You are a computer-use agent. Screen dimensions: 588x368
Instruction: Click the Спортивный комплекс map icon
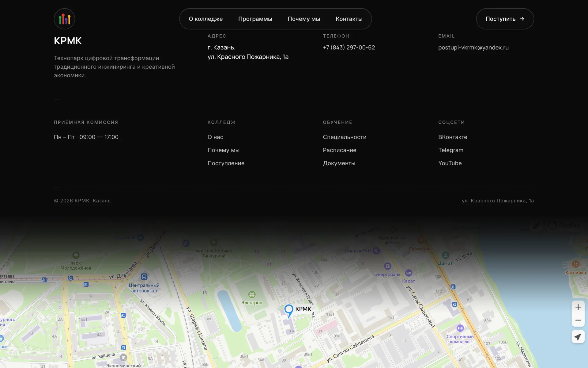[x=460, y=328]
